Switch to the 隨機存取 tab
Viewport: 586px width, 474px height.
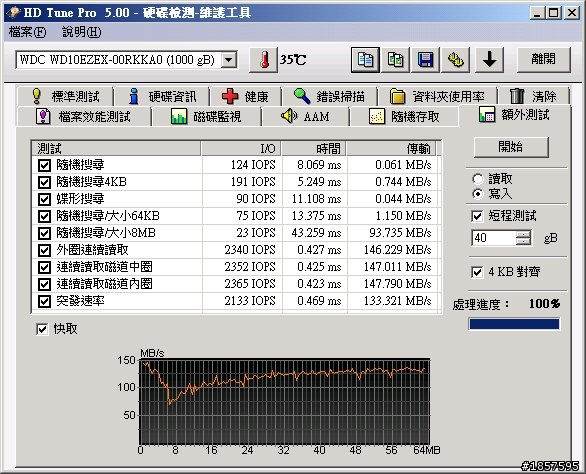click(404, 117)
